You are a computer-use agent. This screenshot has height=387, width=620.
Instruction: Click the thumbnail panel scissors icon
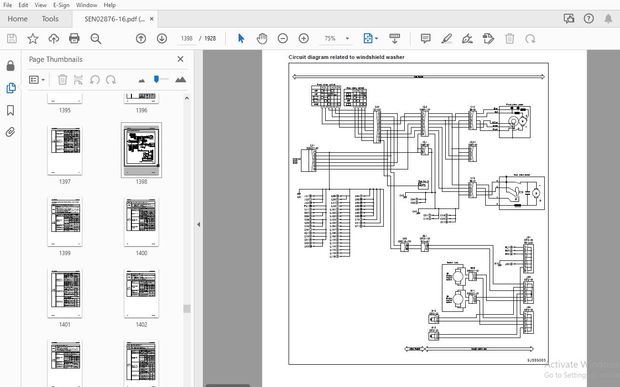click(78, 80)
